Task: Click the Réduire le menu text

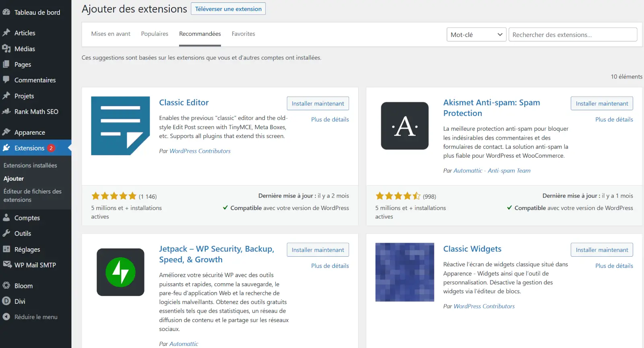Action: click(36, 317)
